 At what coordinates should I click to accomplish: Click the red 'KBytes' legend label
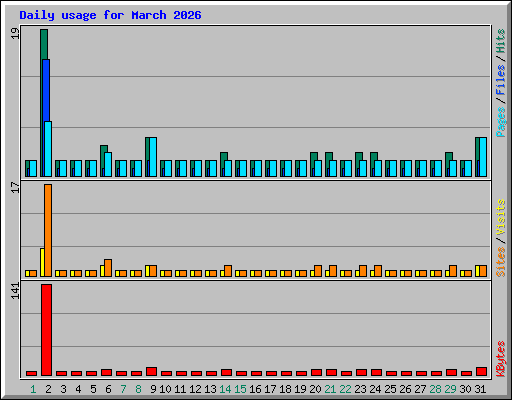[500, 359]
